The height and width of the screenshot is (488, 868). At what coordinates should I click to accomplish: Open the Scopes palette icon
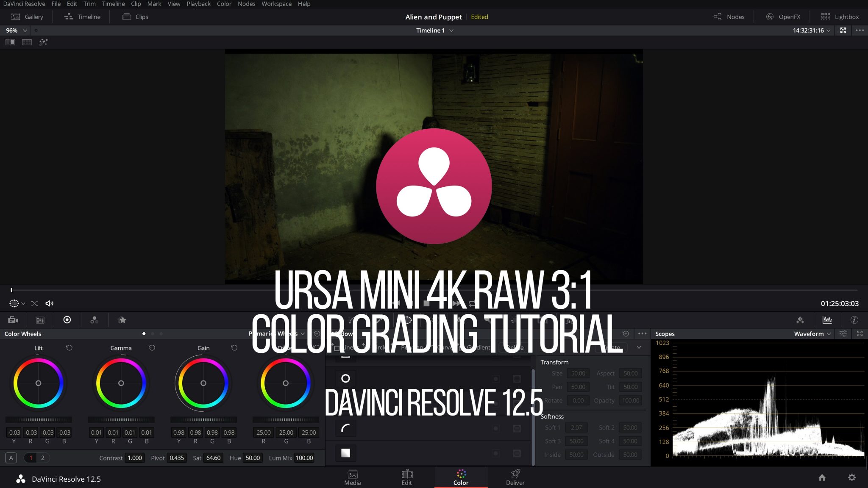point(827,320)
